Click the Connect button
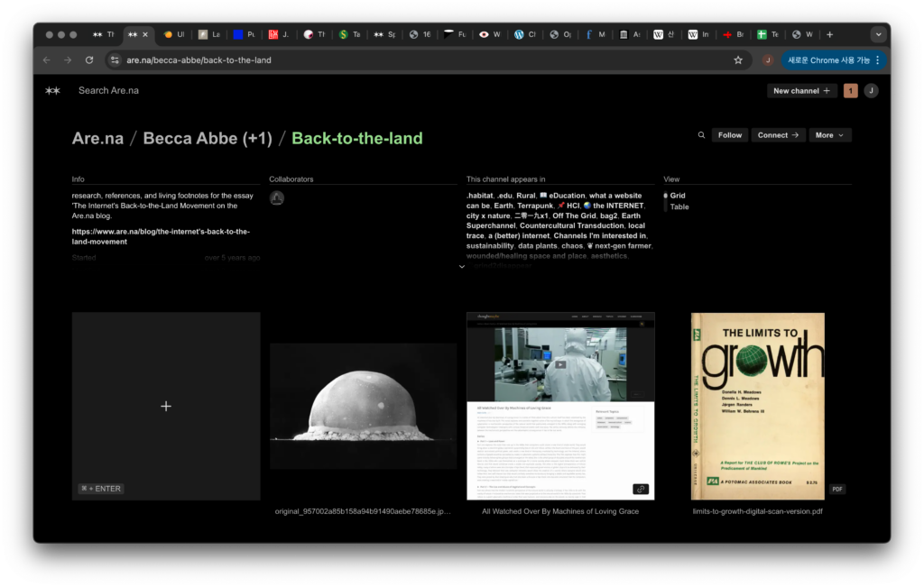The height and width of the screenshot is (587, 924). pos(777,135)
